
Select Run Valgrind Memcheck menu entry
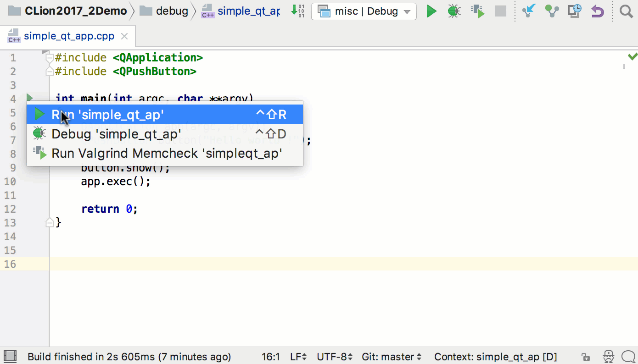[x=165, y=153]
